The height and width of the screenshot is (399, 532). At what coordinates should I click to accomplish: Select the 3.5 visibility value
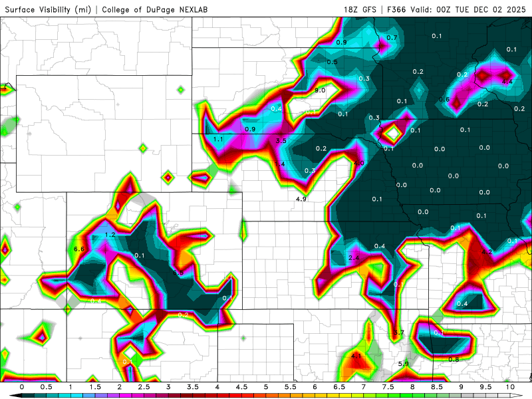pos(281,140)
